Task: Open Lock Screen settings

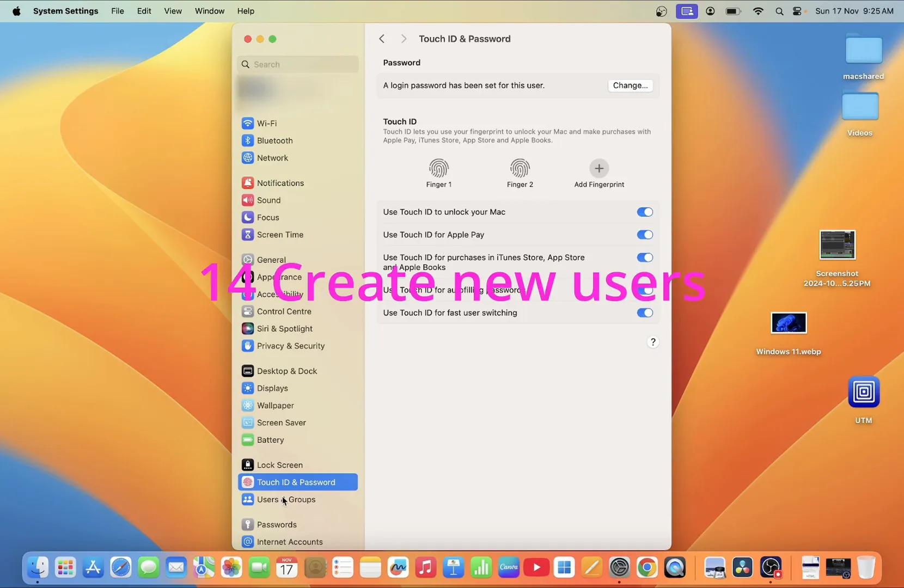Action: click(297, 465)
